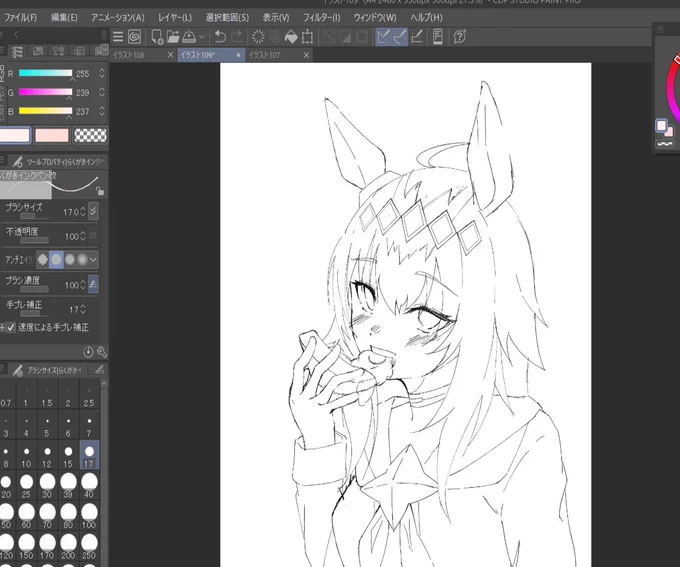680x567 pixels.
Task: Open the ヘルプ(H) menu
Action: coord(426,18)
